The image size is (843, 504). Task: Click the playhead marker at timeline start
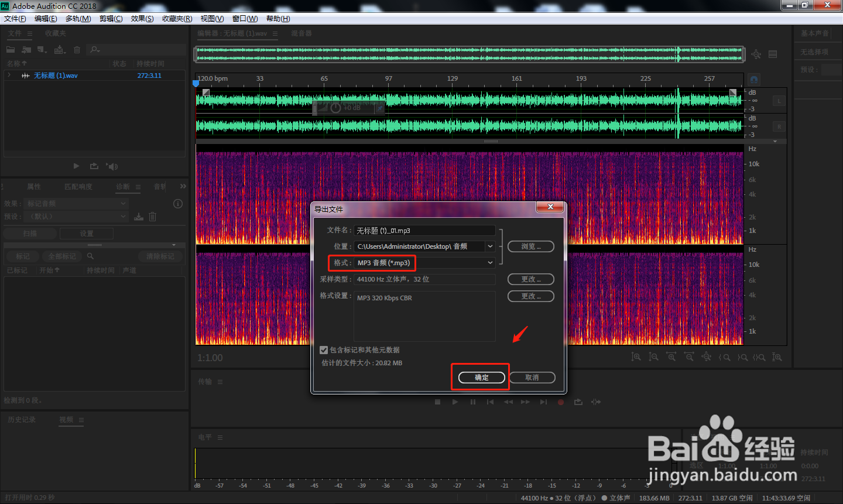click(196, 83)
